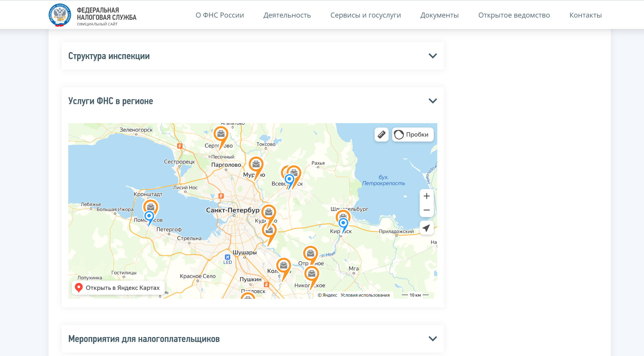Screen dimensions: 644x356
Task: Click the ФЕДЕРАЛЬНАЯ НАЛОГОВАЯ СЛУЖБА site title
Action: click(x=107, y=14)
